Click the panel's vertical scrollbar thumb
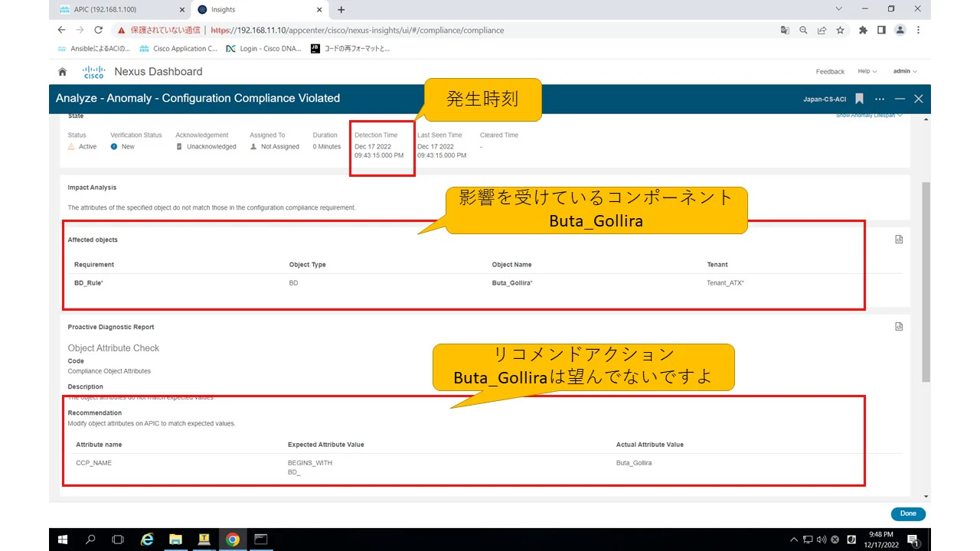 tap(926, 282)
